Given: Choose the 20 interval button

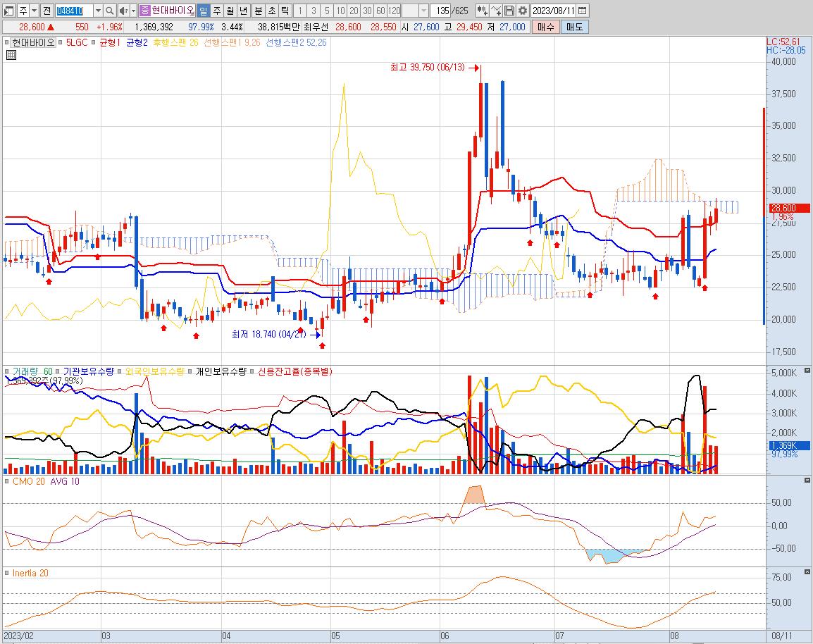Looking at the screenshot, I should tap(354, 11).
